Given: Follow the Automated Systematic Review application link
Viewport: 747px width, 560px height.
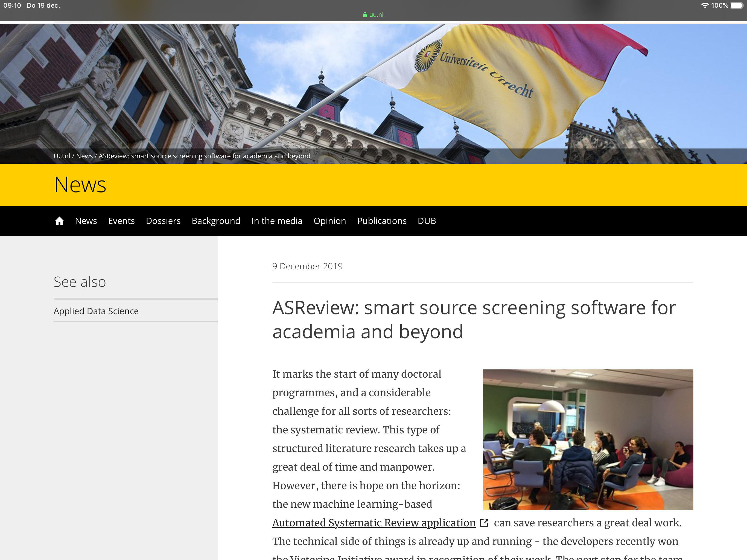Looking at the screenshot, I should (x=374, y=523).
